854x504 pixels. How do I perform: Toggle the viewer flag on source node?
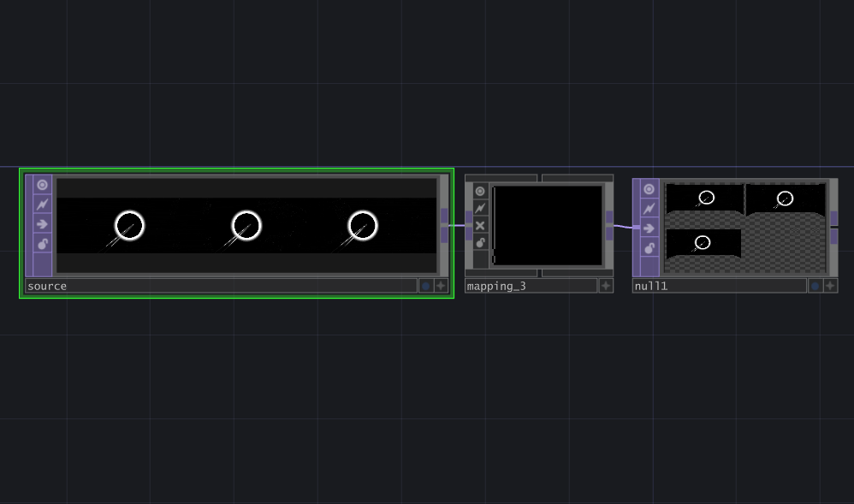point(41,184)
